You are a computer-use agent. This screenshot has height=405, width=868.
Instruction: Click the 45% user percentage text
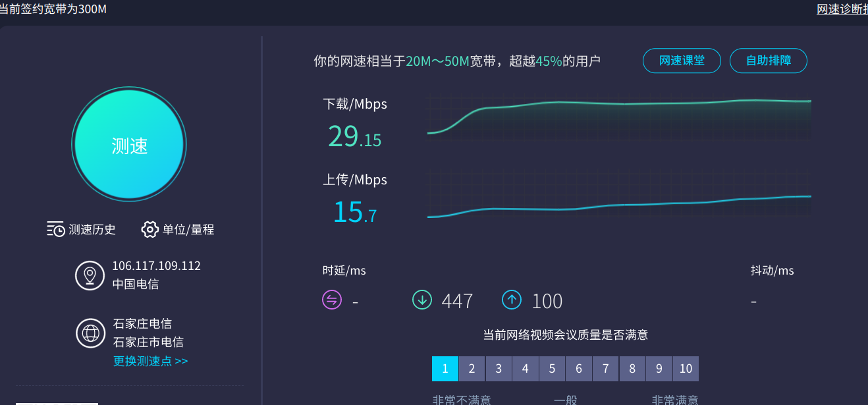(549, 61)
